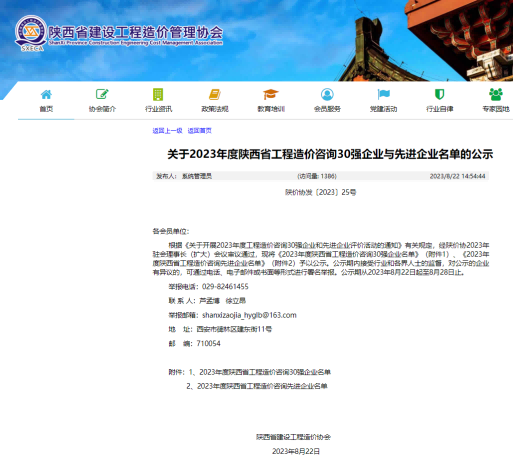Click the SXECA association logo emblem
The image size is (513, 461).
[x=31, y=33]
